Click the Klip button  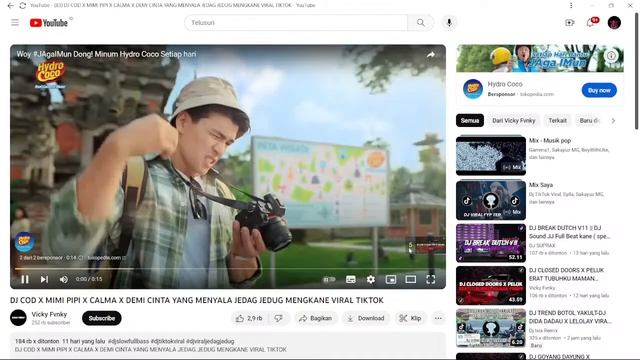click(x=410, y=318)
